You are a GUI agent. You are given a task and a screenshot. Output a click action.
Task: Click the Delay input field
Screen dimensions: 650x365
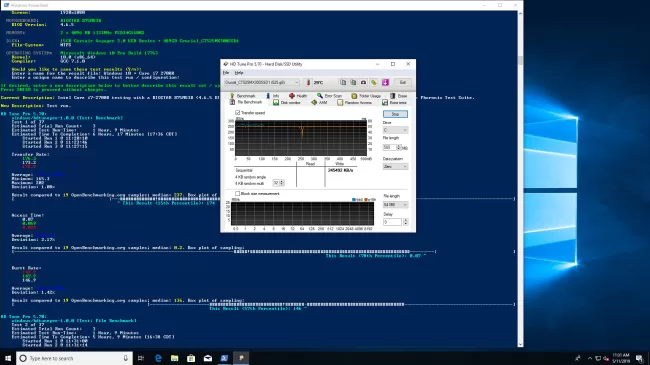392,222
